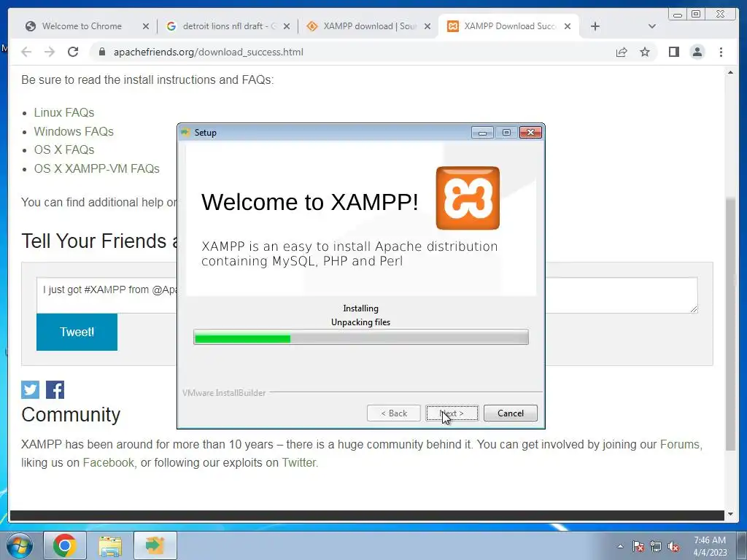Click the 'Unpacking files' status text

click(360, 322)
